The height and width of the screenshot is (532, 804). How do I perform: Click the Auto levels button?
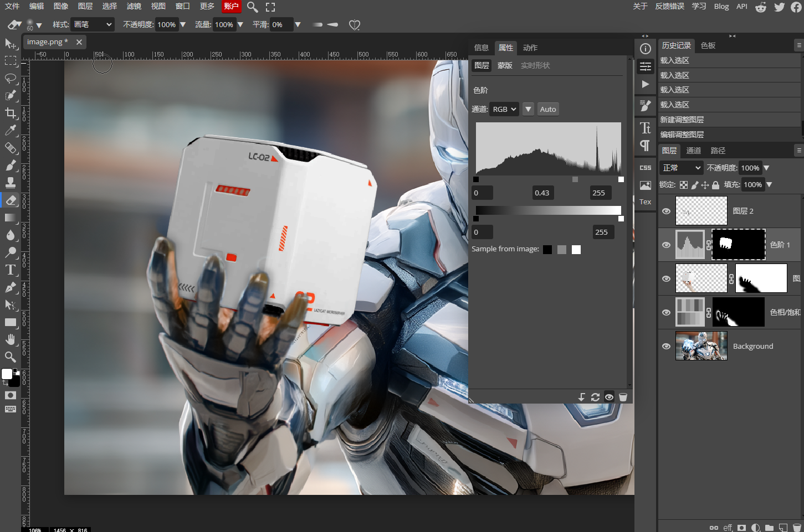548,109
